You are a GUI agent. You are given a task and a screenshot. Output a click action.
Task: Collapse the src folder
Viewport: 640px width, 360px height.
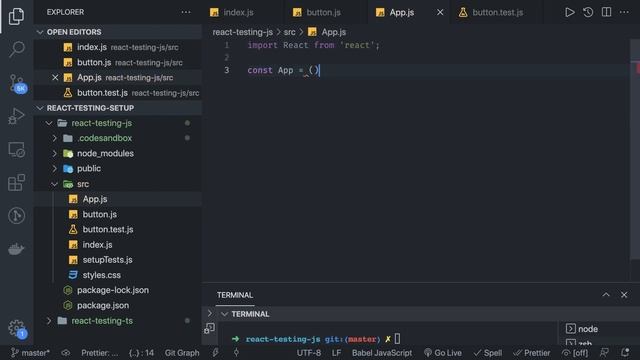pos(118,184)
